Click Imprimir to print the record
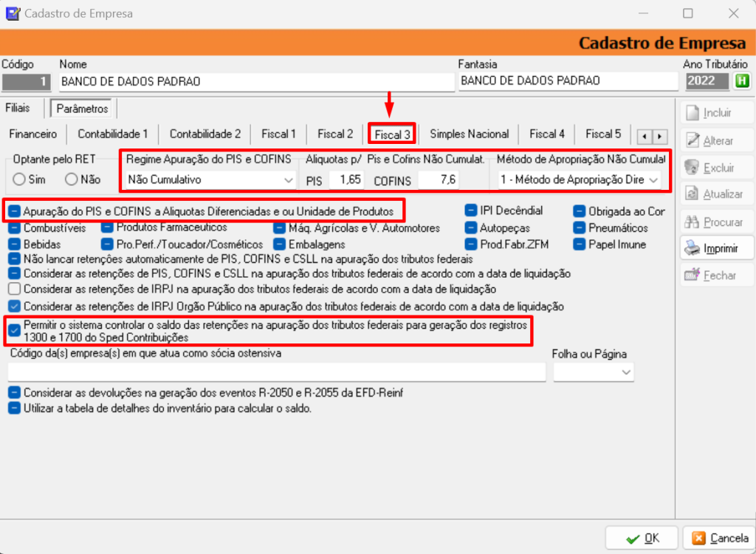The height and width of the screenshot is (554, 756). pos(717,248)
